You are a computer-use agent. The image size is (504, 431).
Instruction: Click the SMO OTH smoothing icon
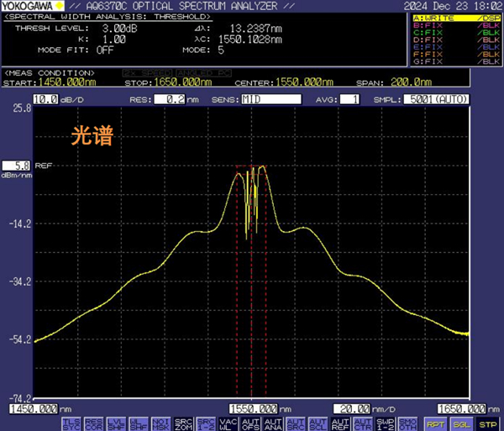(407, 423)
